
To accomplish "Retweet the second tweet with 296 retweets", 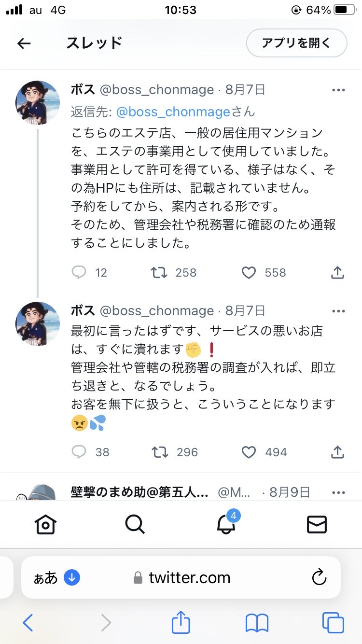I will coord(160,452).
